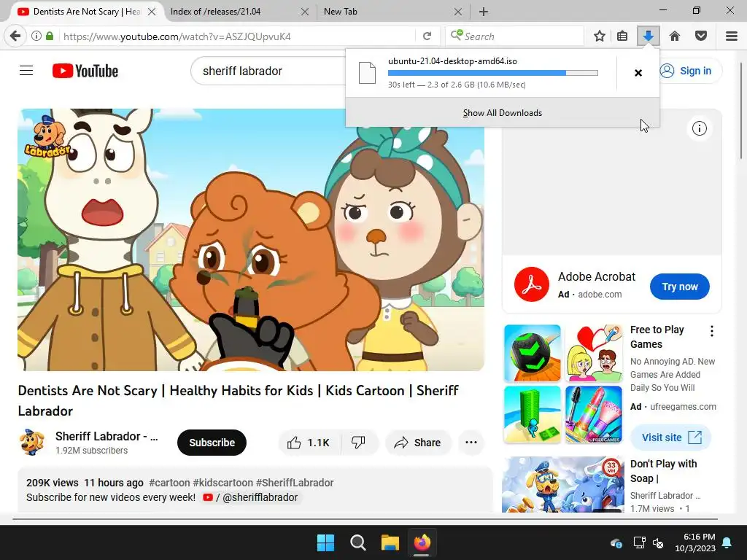
Task: Click the muted volume tray icon
Action: (x=658, y=542)
